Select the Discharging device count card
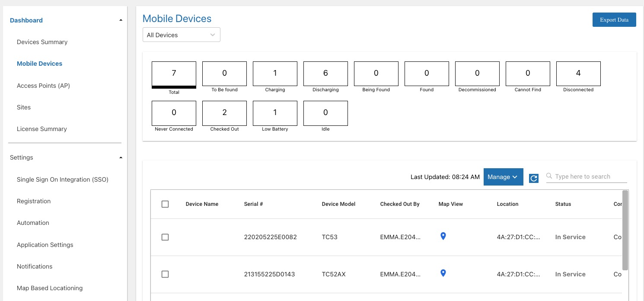Image resolution: width=644 pixels, height=301 pixels. click(325, 74)
